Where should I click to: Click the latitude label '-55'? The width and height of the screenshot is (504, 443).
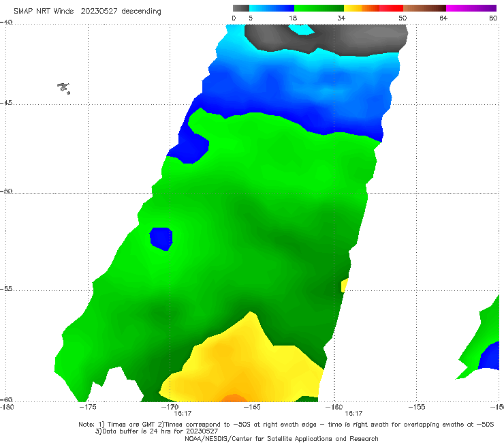pyautogui.click(x=6, y=288)
